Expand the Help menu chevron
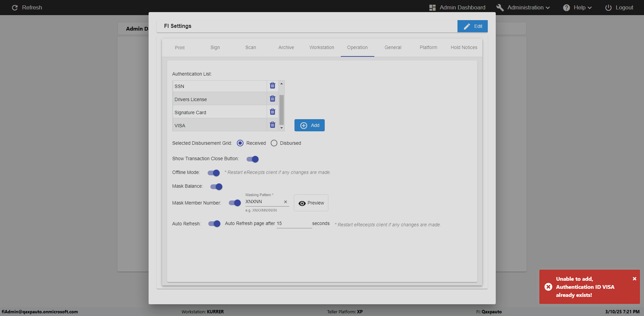This screenshot has width=644, height=316. (x=590, y=8)
